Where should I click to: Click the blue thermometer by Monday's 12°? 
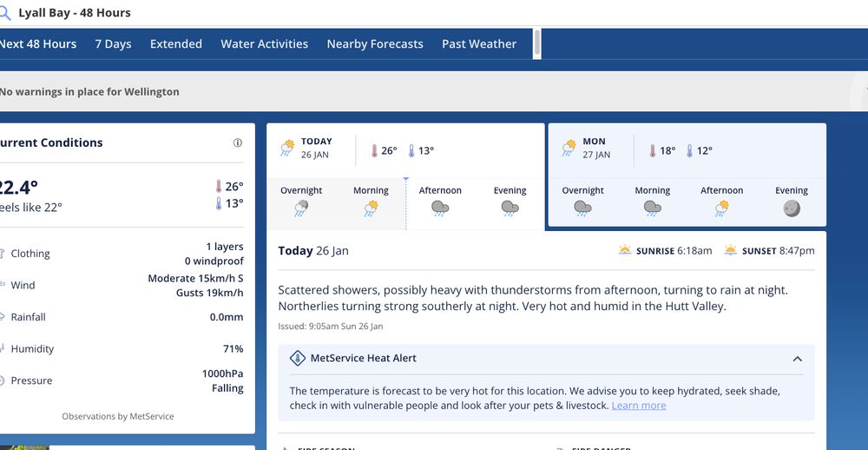point(689,151)
